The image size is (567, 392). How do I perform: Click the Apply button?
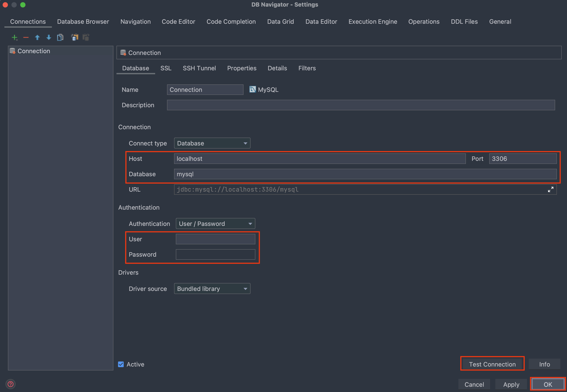pos(511,384)
